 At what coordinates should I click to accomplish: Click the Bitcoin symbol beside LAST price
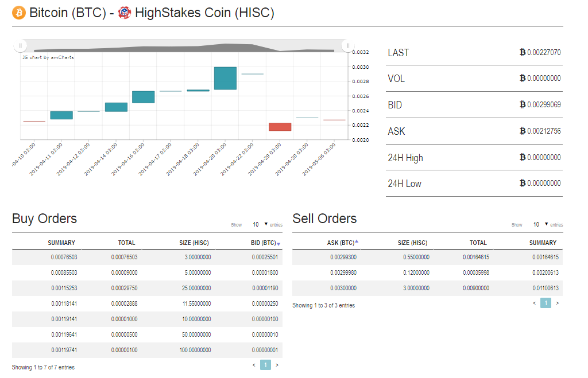click(x=523, y=52)
